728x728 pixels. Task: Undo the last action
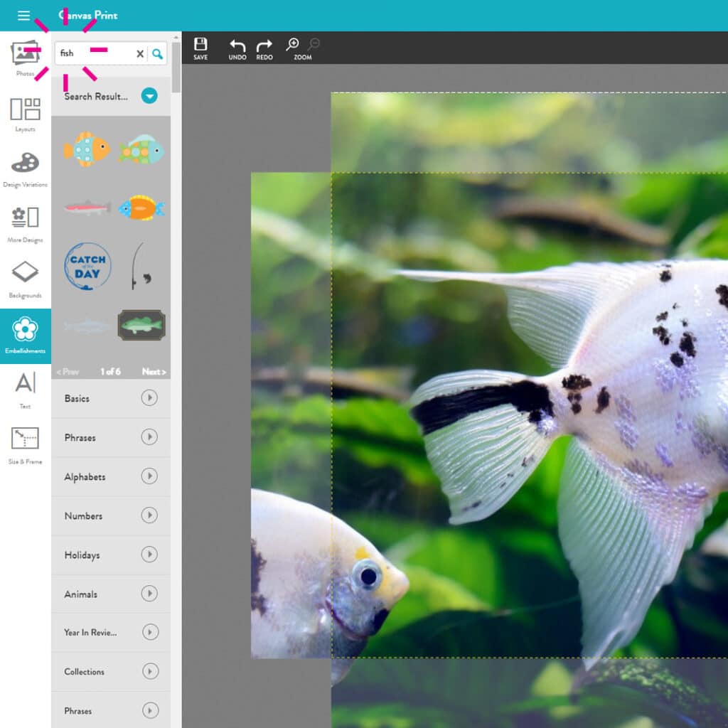click(237, 48)
